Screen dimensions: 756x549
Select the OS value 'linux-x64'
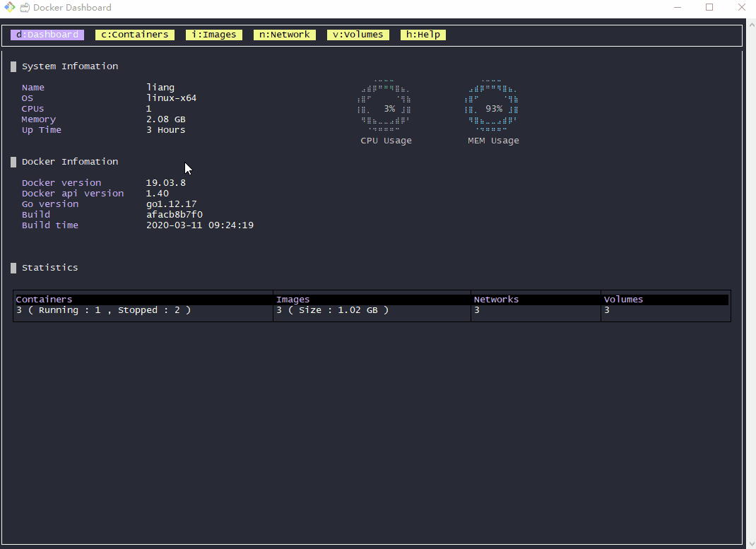tap(172, 98)
